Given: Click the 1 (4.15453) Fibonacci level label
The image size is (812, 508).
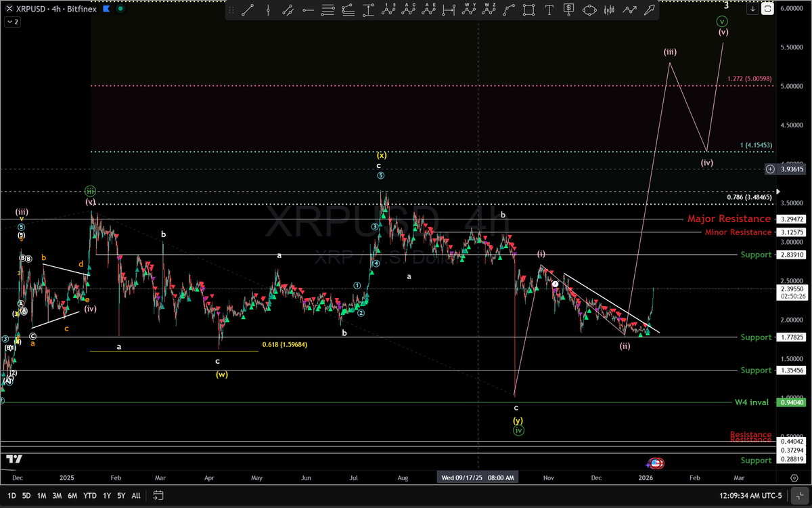Looking at the screenshot, I should (x=755, y=146).
